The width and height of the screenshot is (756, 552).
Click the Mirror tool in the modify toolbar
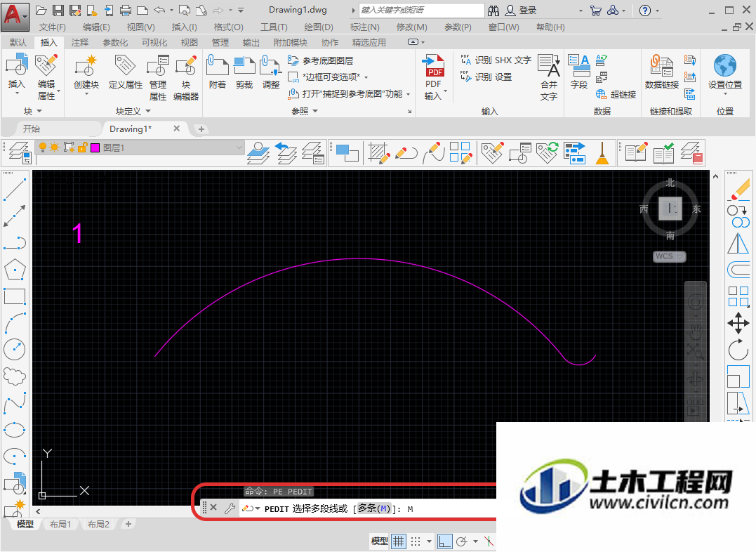pos(738,243)
